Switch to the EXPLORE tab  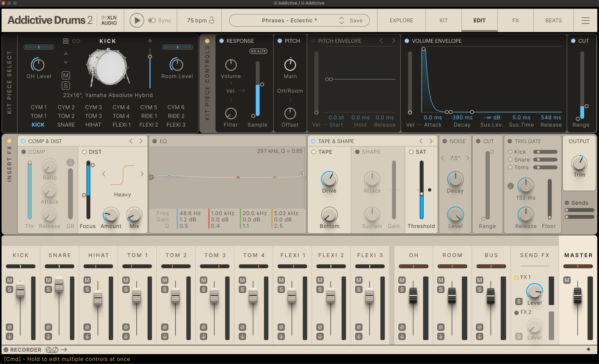pyautogui.click(x=401, y=20)
